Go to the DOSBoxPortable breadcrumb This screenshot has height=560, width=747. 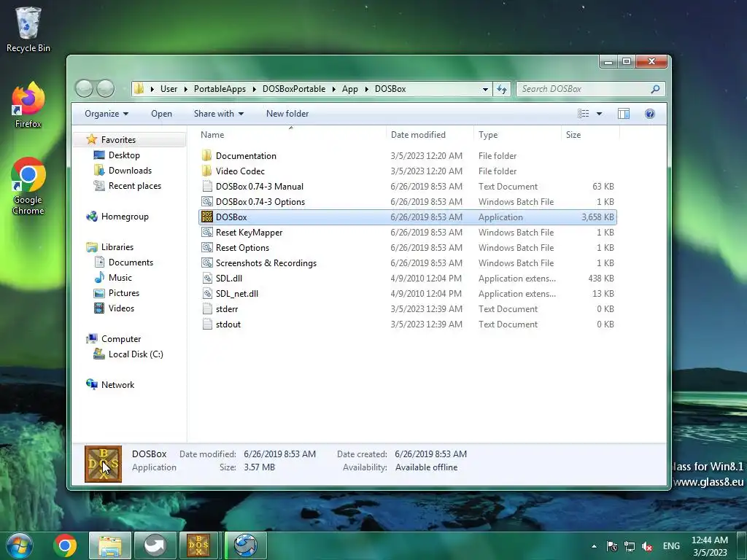tap(294, 89)
